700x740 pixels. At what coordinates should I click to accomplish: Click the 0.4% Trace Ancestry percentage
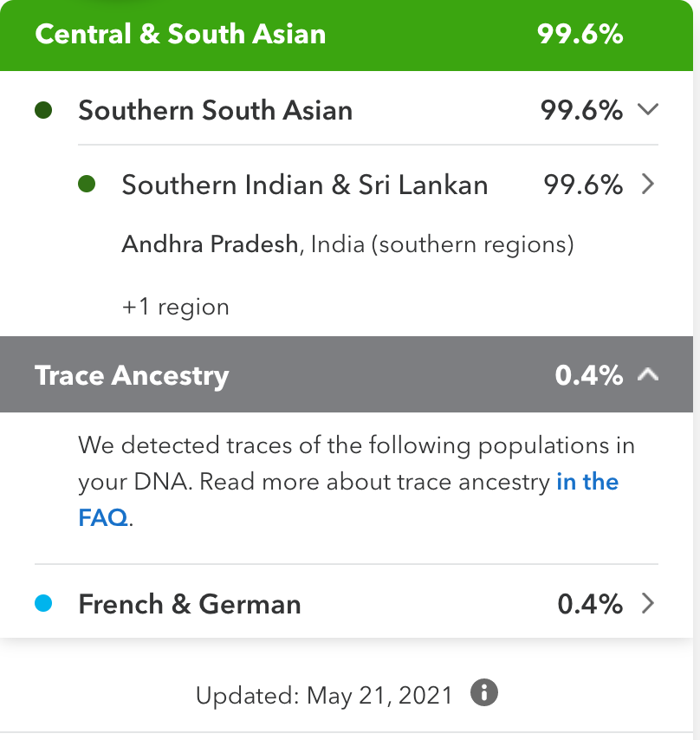click(589, 375)
